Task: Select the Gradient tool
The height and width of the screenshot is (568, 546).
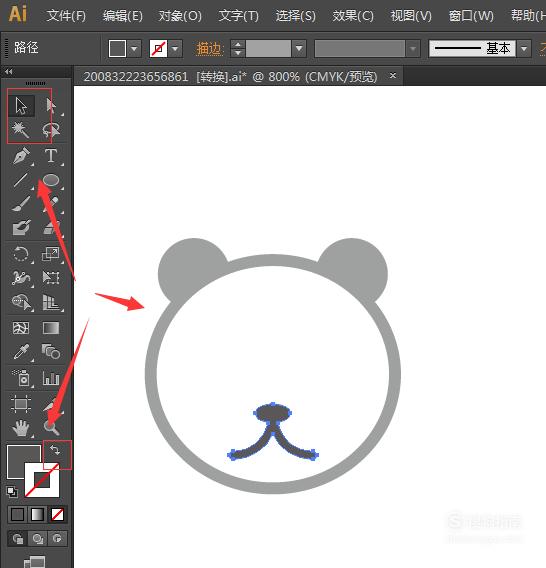Action: (x=51, y=328)
